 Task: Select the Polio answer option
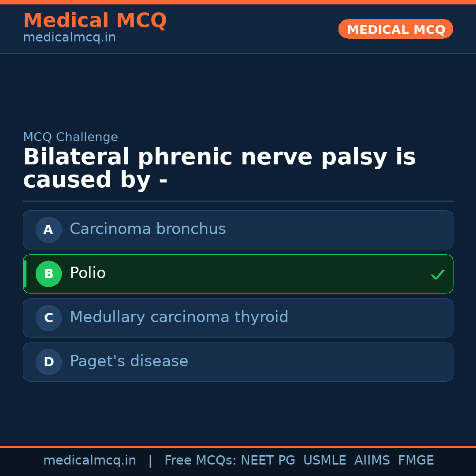coord(88,273)
